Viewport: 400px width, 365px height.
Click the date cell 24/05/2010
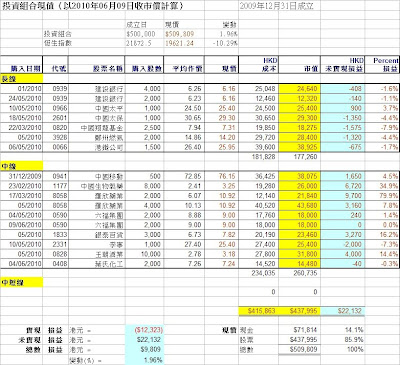[25, 99]
